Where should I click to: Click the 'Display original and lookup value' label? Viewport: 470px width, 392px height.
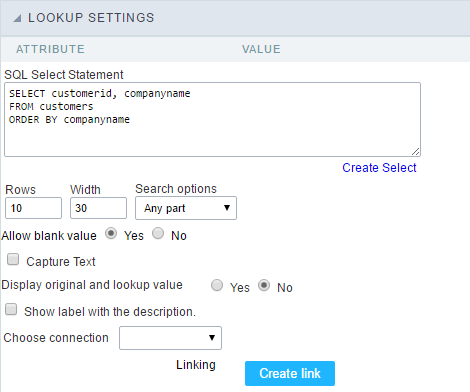pos(92,285)
